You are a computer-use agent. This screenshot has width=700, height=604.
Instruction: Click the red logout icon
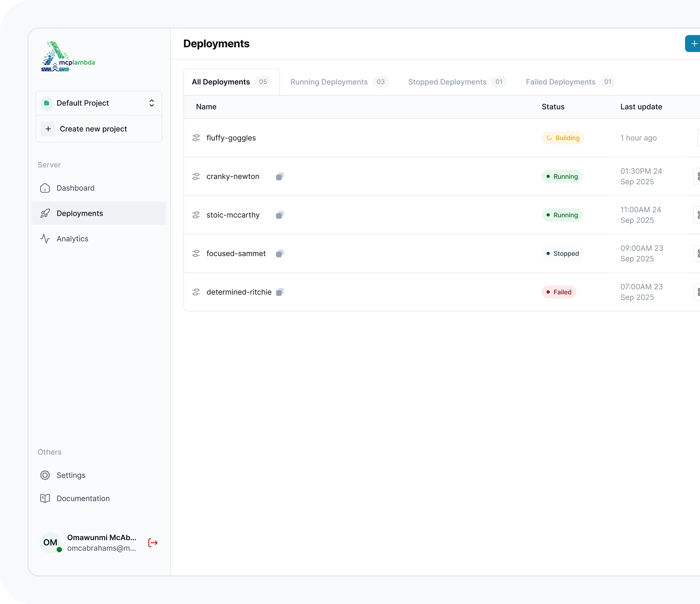153,543
